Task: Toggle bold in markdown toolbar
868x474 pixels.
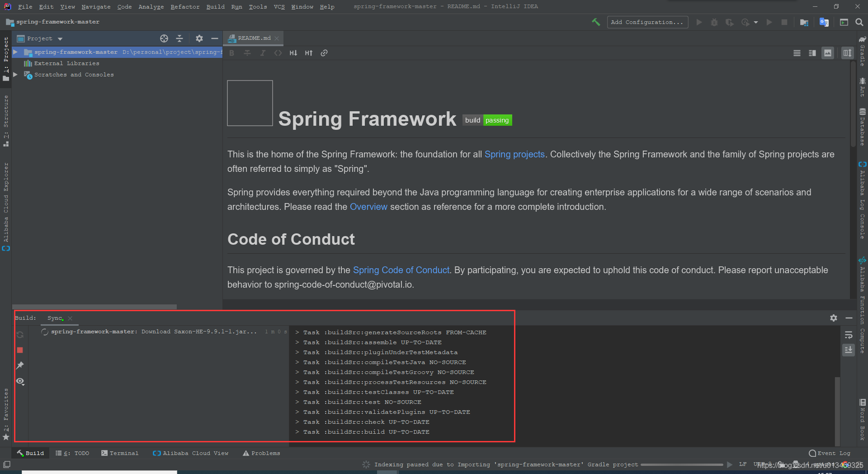Action: (231, 53)
